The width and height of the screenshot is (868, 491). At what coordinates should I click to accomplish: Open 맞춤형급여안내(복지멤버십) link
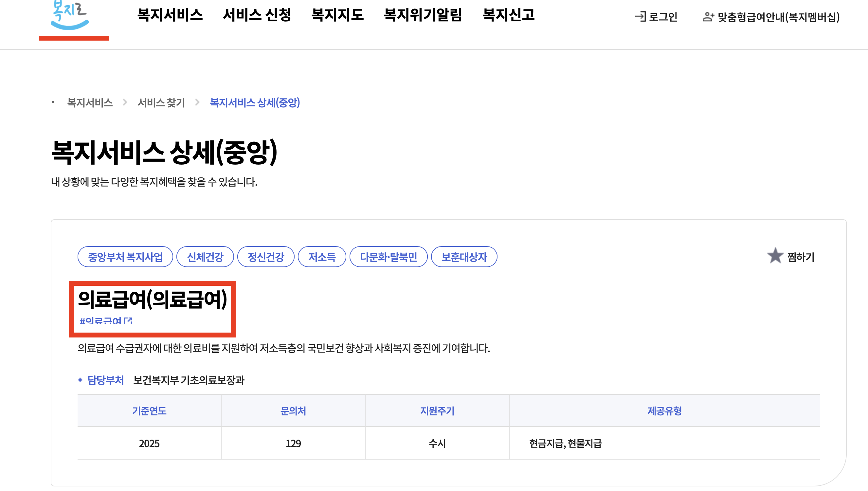click(x=778, y=16)
